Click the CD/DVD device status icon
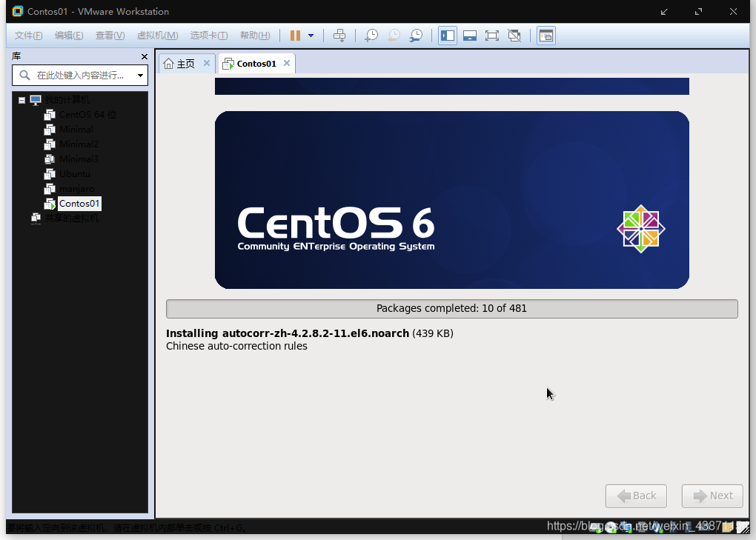Viewport: 756px width, 540px height. [611, 527]
